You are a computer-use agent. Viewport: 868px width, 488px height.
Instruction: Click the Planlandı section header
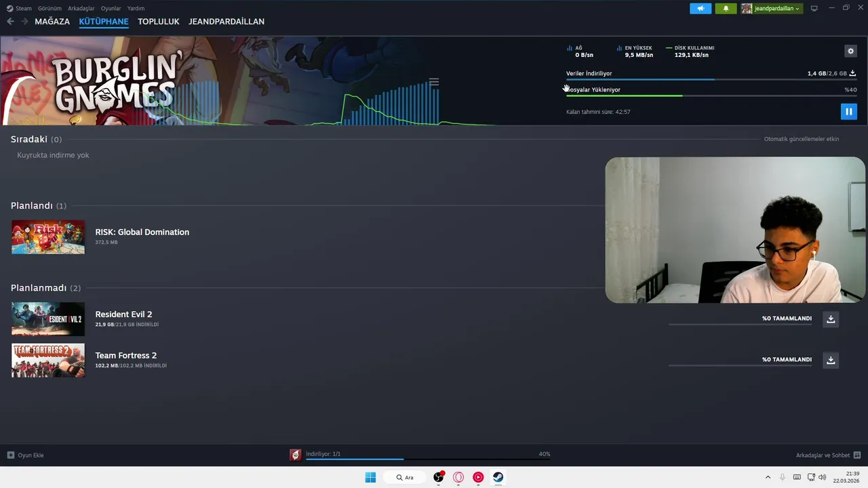tap(39, 205)
